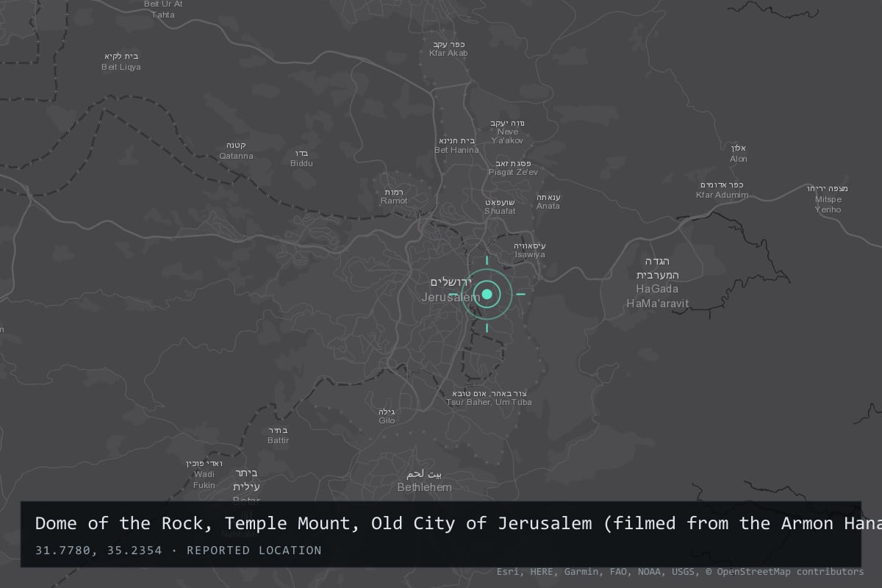Select the Neve Ya'akov label
This screenshot has height=588, width=882.
tap(508, 131)
